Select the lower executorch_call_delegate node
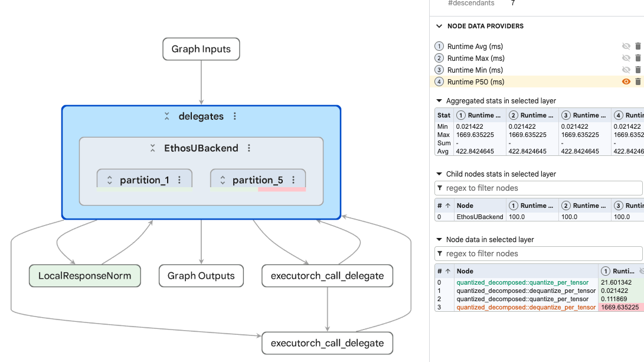The image size is (644, 362). pyautogui.click(x=328, y=343)
